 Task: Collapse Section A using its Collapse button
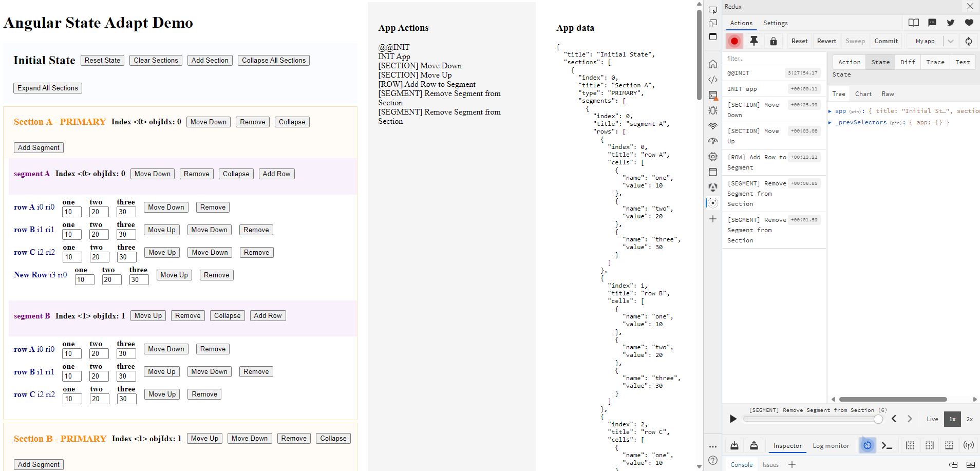pos(292,122)
